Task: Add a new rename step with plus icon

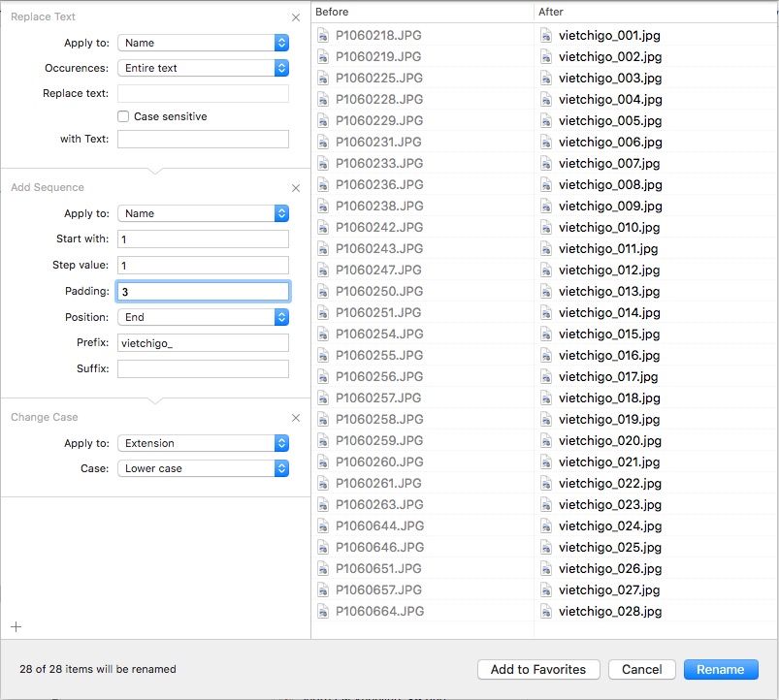Action: (16, 626)
